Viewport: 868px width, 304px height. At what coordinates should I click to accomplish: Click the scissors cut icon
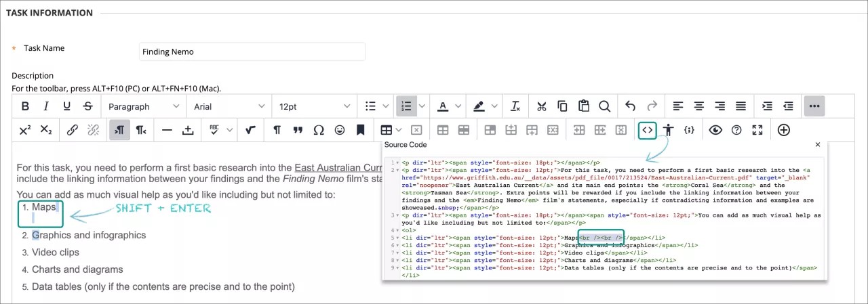[541, 106]
